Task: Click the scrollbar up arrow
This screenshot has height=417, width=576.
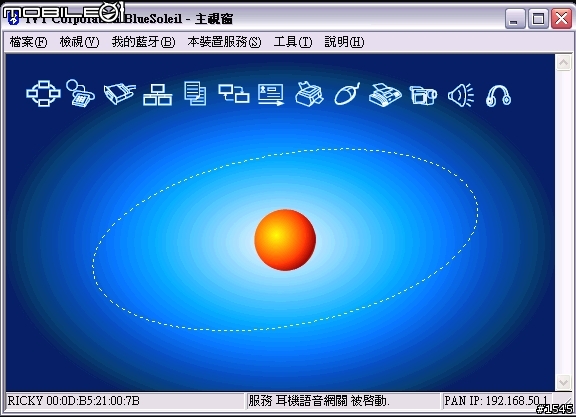Action: (x=563, y=62)
